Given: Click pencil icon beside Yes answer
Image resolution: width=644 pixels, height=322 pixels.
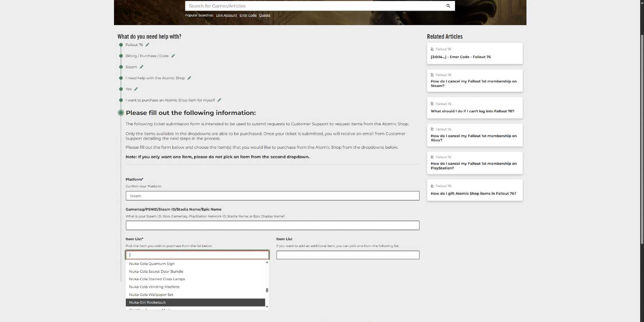Looking at the screenshot, I should (136, 89).
